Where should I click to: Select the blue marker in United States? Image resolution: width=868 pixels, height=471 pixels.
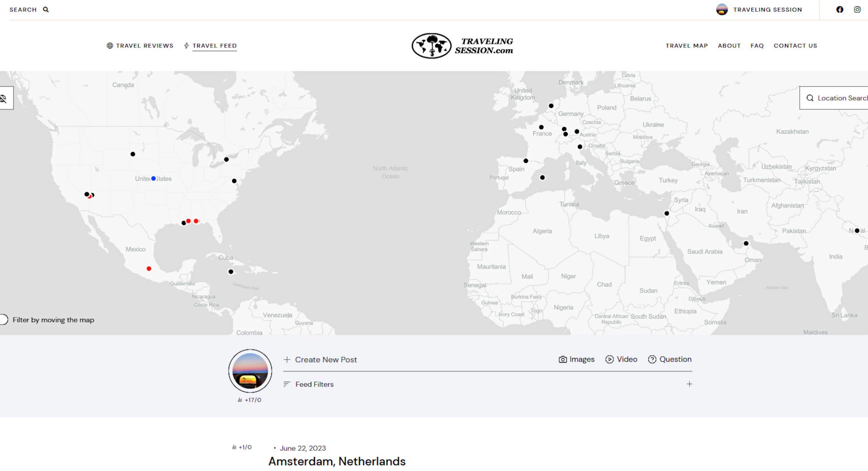tap(154, 179)
